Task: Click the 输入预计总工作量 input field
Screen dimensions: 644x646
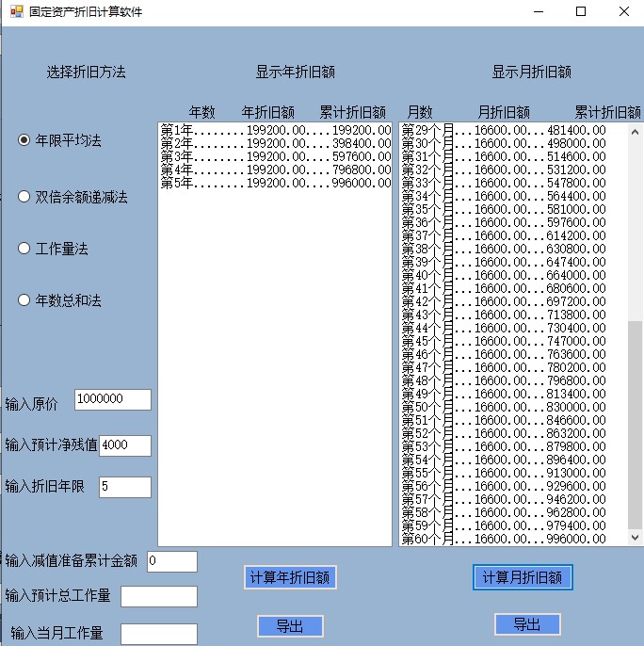Action: coord(159,596)
